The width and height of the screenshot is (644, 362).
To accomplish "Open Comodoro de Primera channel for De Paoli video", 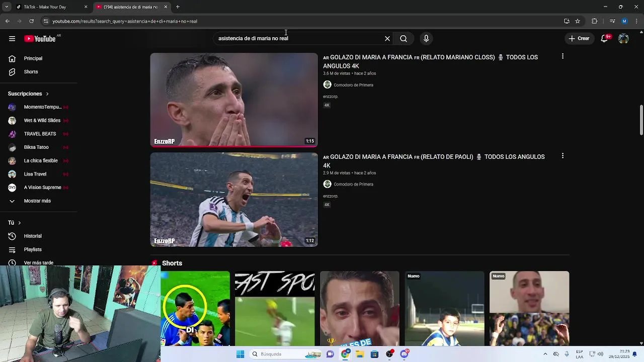I will [x=353, y=185].
